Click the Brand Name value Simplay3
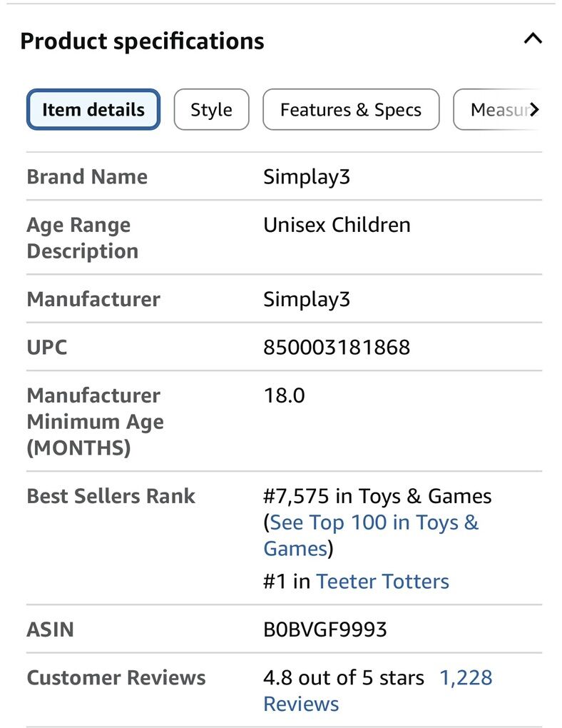This screenshot has height=728, width=562. click(x=307, y=177)
